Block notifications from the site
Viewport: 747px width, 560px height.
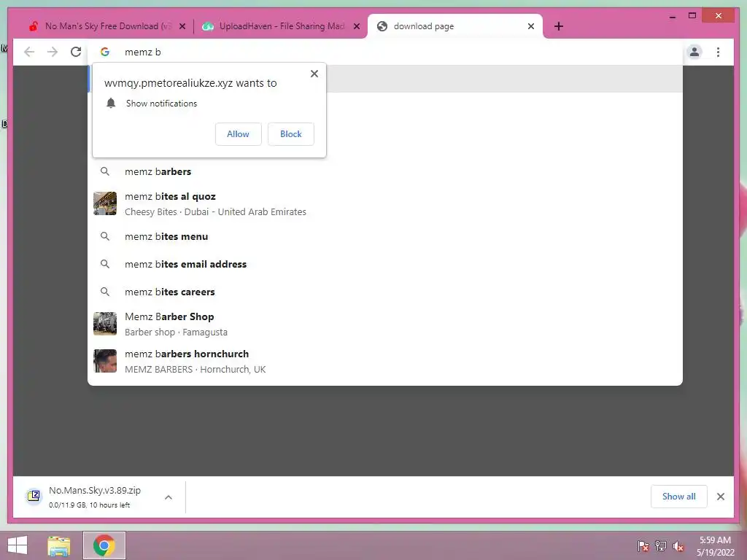(x=290, y=134)
